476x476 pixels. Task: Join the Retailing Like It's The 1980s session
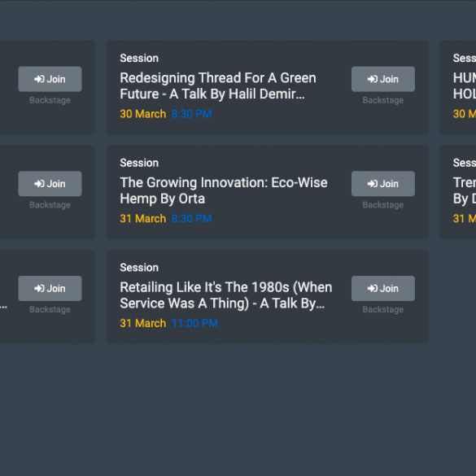tap(382, 288)
